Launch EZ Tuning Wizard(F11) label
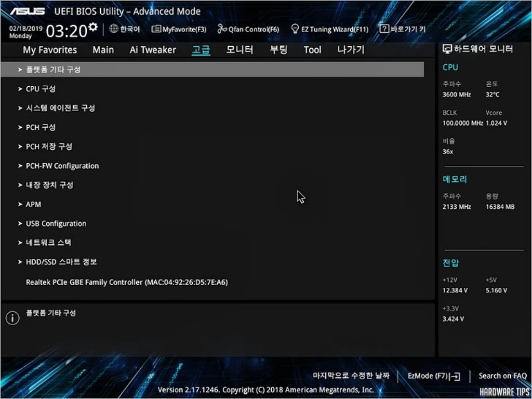The height and width of the screenshot is (399, 532). click(335, 30)
